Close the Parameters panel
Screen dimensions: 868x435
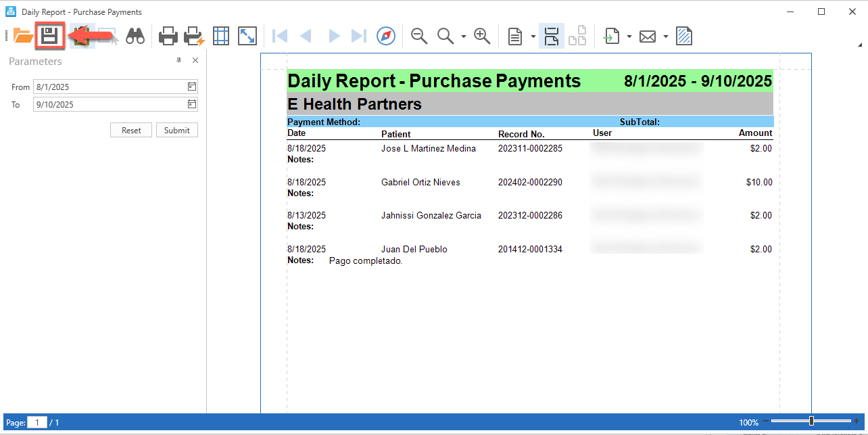pos(195,61)
